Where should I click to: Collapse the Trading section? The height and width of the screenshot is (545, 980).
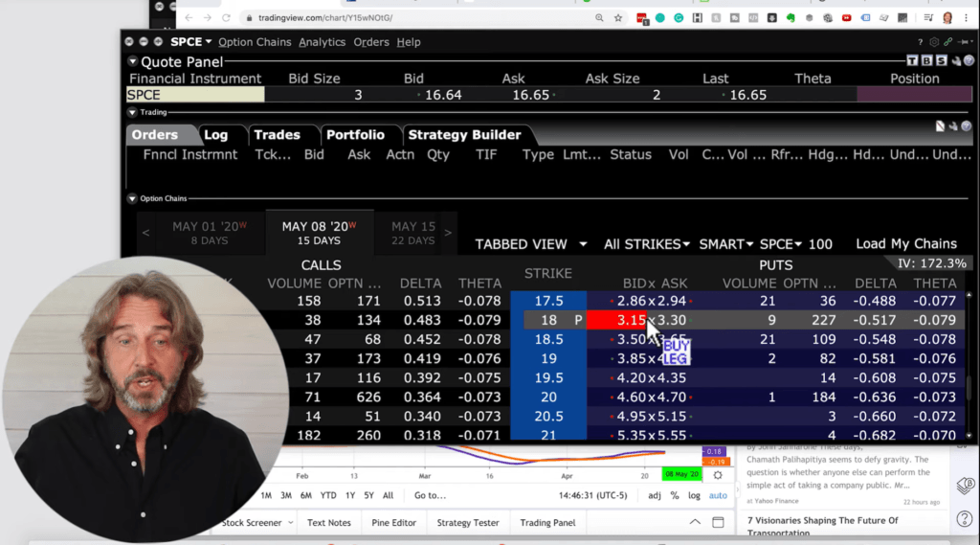(132, 113)
